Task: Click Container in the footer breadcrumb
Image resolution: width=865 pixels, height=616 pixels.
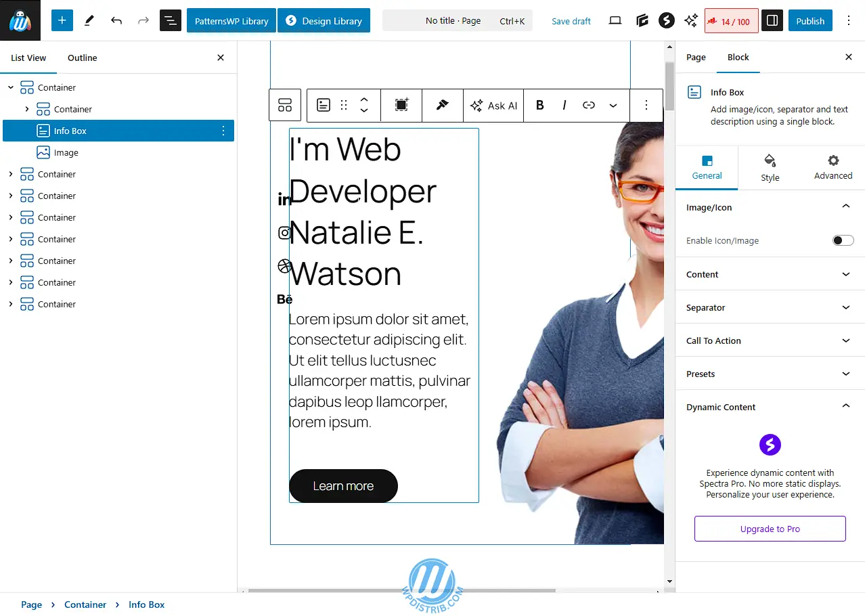Action: pyautogui.click(x=85, y=604)
